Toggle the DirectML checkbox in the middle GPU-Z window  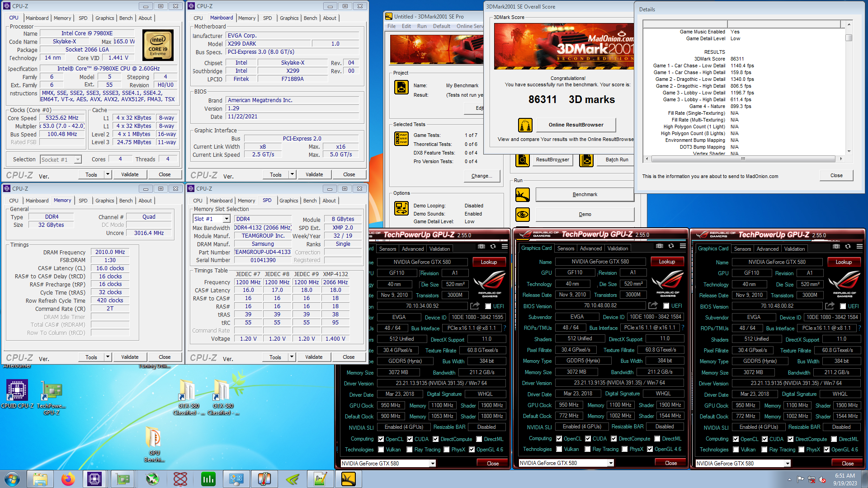(657, 439)
